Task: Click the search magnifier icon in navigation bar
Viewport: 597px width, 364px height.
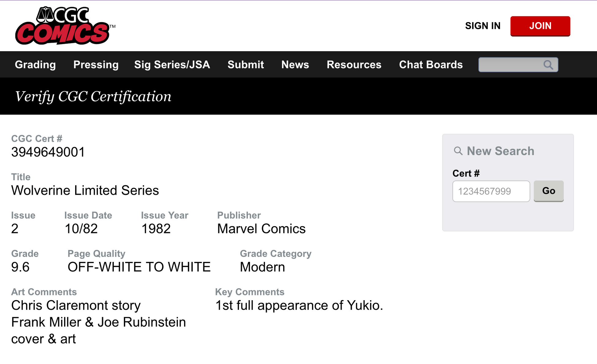Action: point(548,65)
